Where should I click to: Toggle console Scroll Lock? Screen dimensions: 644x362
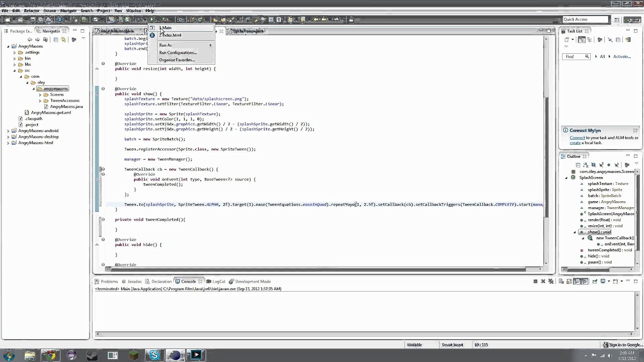pos(569,281)
